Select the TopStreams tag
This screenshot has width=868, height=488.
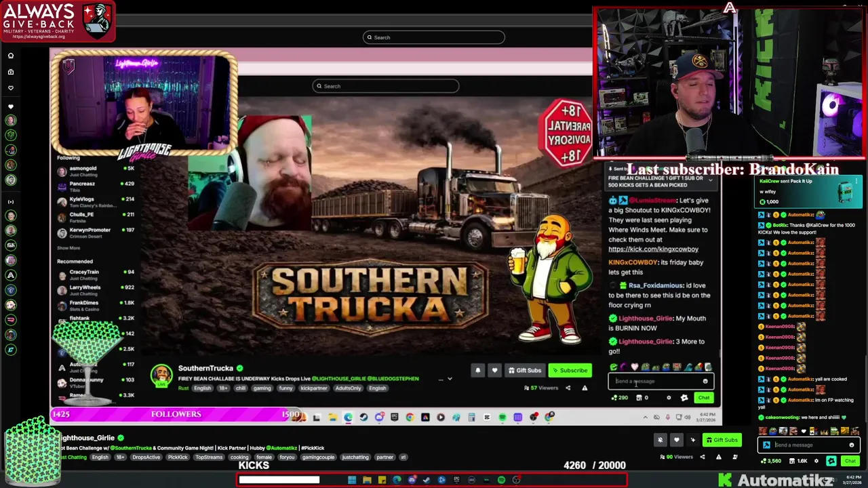209,457
